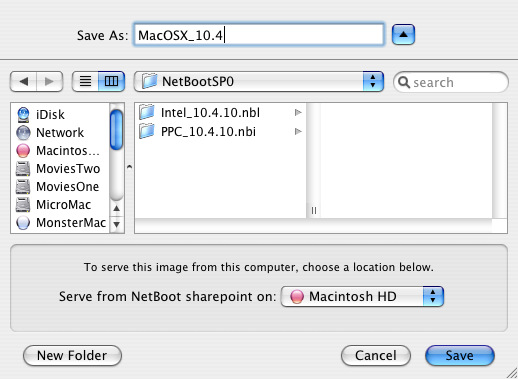Select MonsterMac in the sidebar
The image size is (518, 379).
(60, 223)
